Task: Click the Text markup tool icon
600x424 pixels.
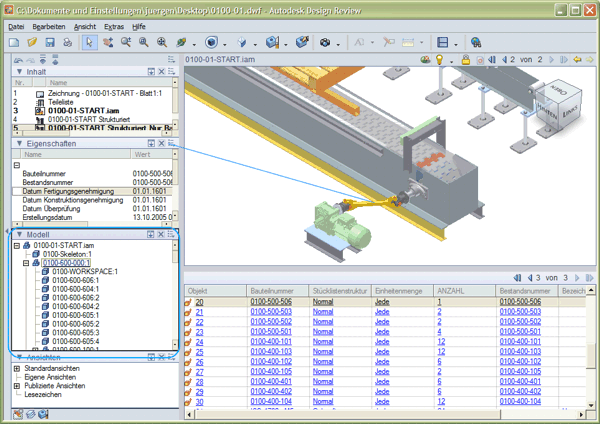Action: click(x=359, y=42)
